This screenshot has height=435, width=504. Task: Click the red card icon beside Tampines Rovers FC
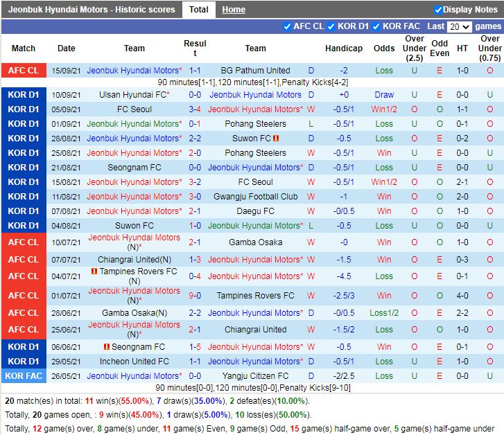click(94, 272)
